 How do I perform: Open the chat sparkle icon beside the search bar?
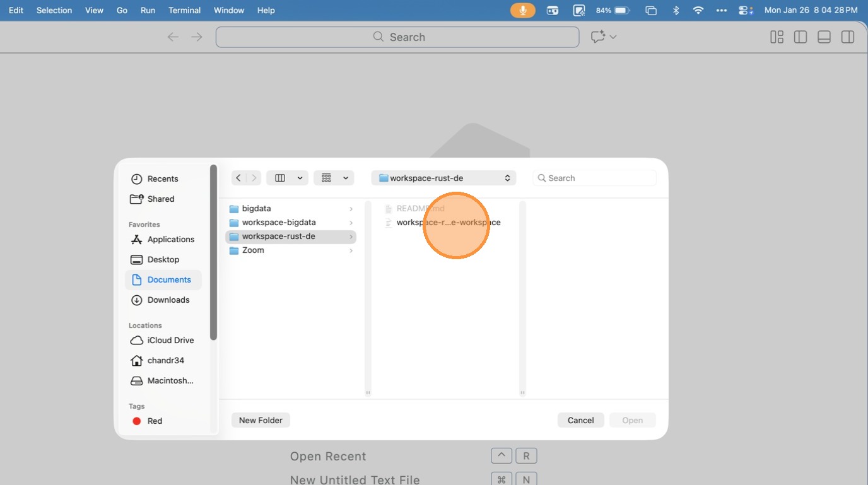(x=597, y=37)
